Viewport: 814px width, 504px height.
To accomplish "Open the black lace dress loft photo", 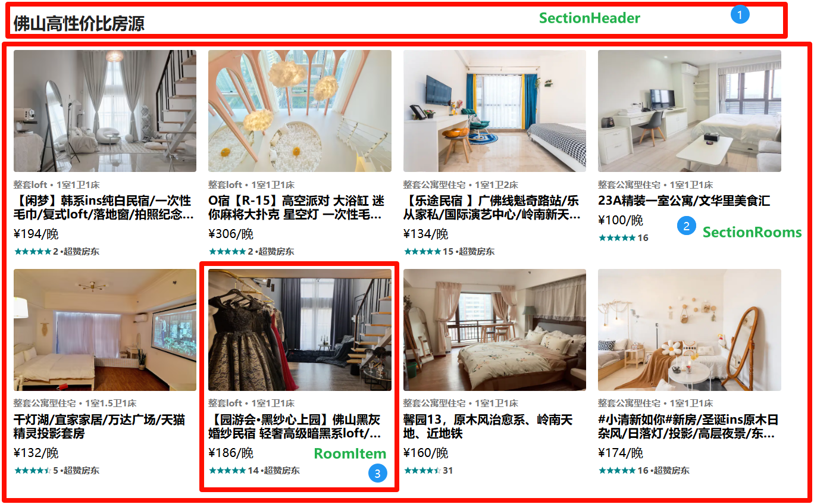I will pos(300,330).
